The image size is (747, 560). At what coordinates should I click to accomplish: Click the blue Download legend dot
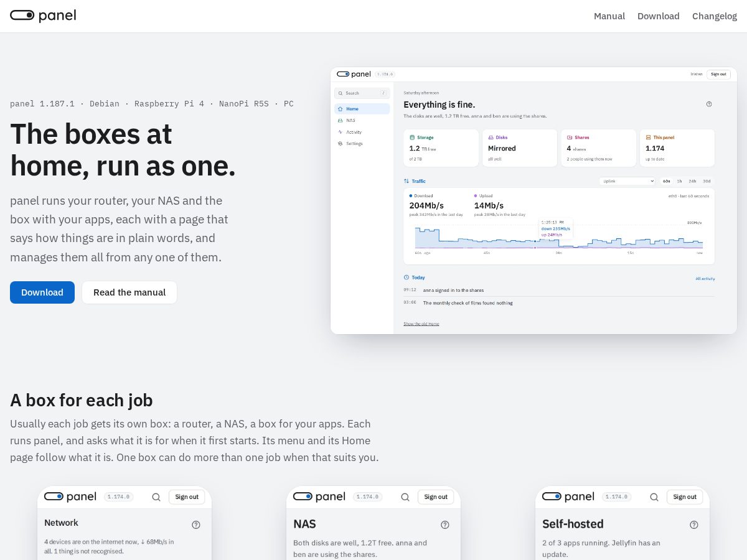coord(411,195)
